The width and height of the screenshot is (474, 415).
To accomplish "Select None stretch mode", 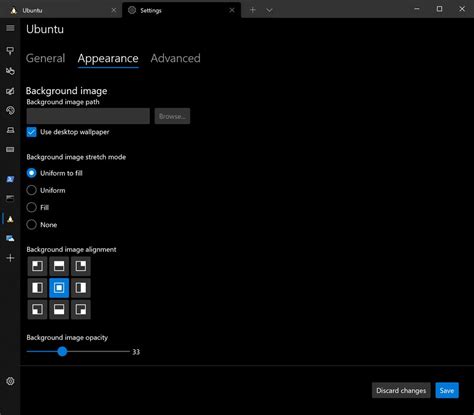I will (x=31, y=225).
